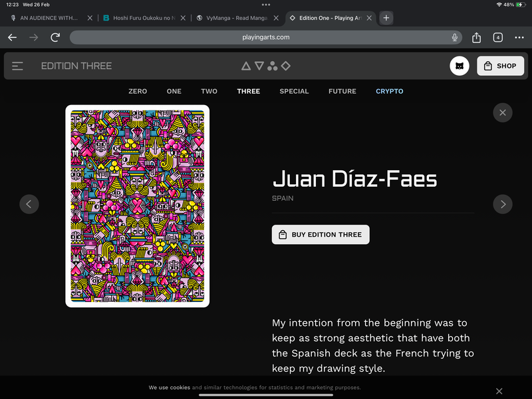The width and height of the screenshot is (532, 399).
Task: Close the AN AUDIENCE WITH tab
Action: click(x=90, y=18)
